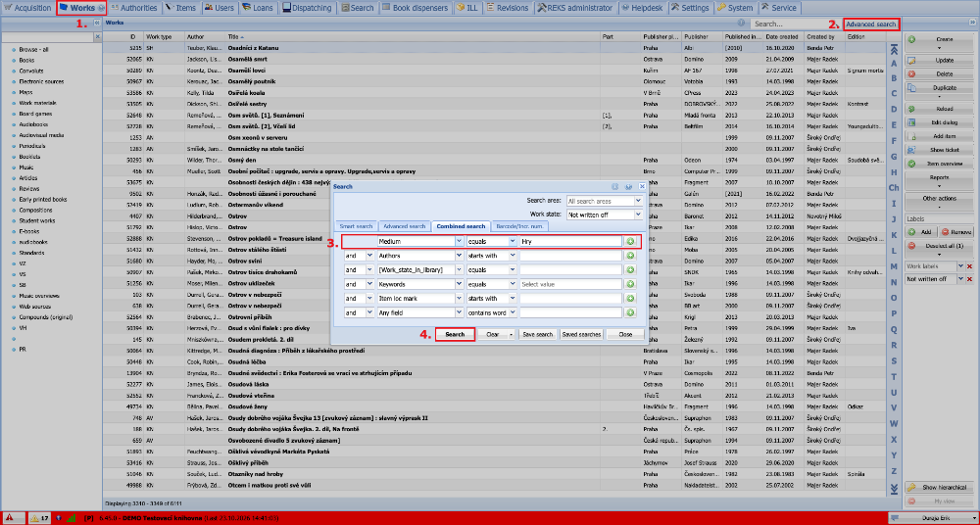980x525 pixels.
Task: Click the Add item action button
Action: pos(940,136)
